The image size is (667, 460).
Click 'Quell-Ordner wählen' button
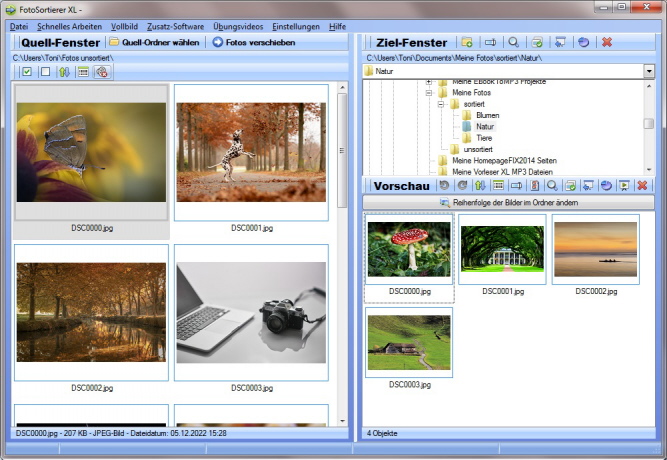pos(155,43)
